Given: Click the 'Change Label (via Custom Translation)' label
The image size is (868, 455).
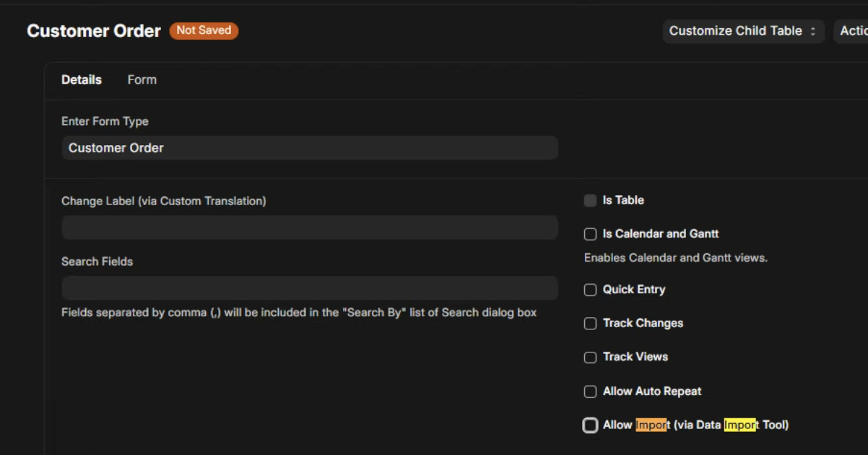Looking at the screenshot, I should pos(163,201).
